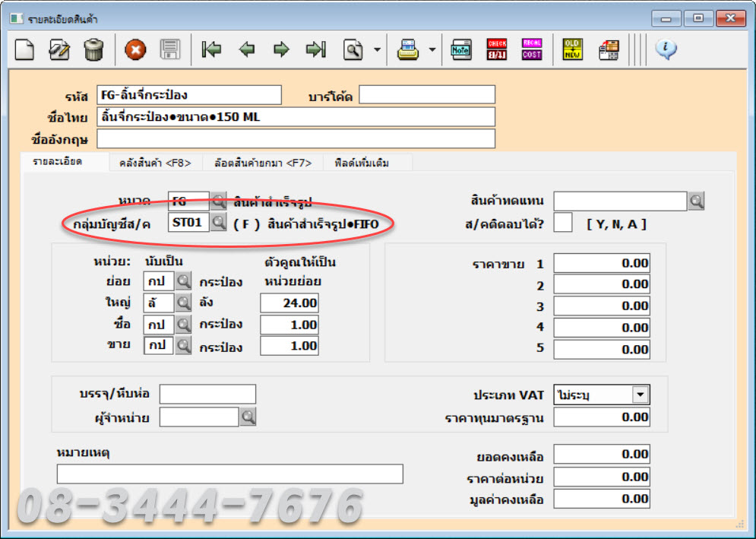Click the ใหญ่ unit code field
Viewport: 756px width, 539px height.
click(159, 303)
